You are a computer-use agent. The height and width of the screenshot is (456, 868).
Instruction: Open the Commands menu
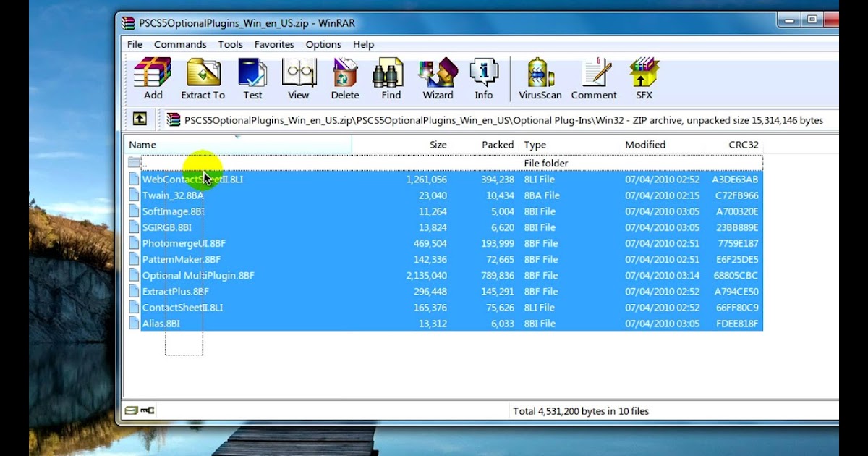(x=180, y=44)
